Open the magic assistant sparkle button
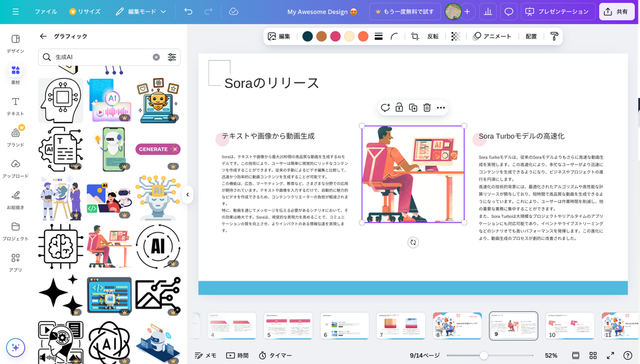This screenshot has width=640, height=364. click(x=16, y=347)
